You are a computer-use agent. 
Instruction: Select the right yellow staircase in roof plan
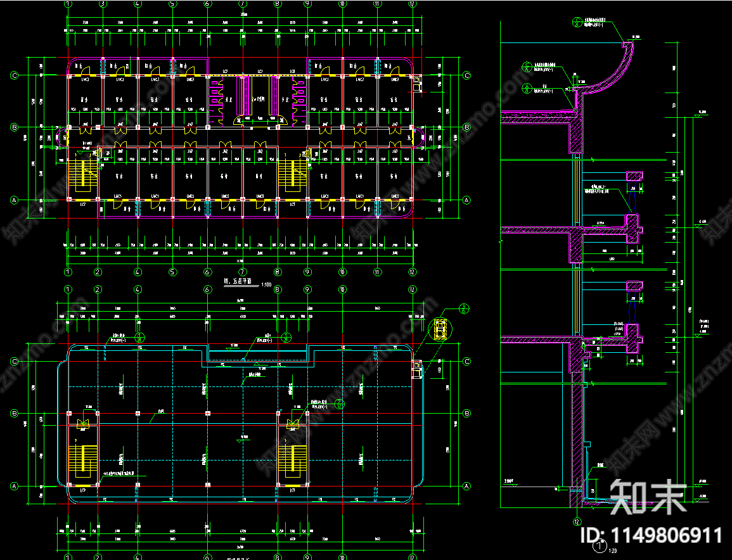[x=293, y=462]
